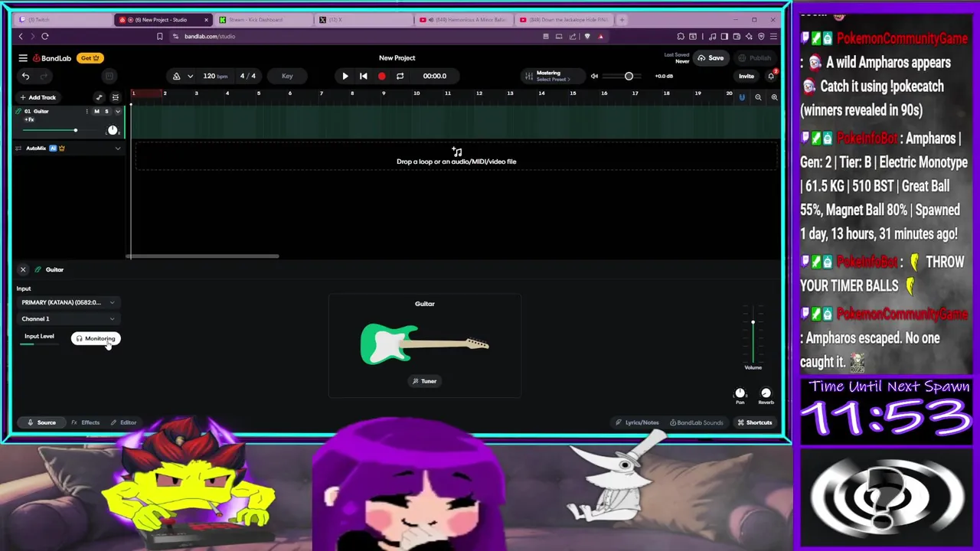The image size is (980, 551).
Task: Expand the AutoMix row chevron
Action: [117, 148]
